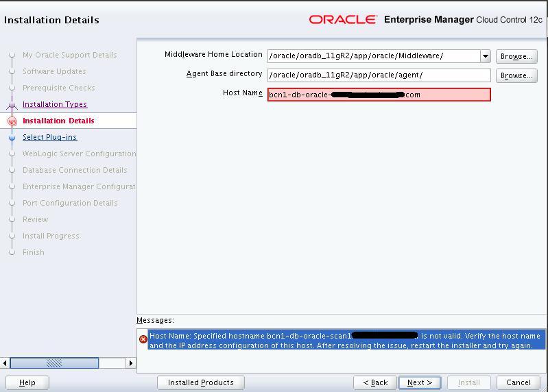
Task: Click the Prerequisite Checks step label
Action: click(59, 88)
